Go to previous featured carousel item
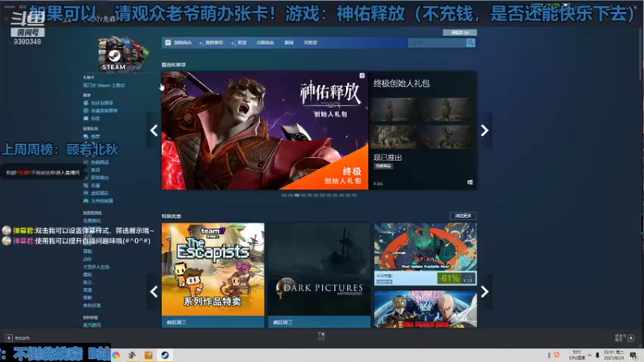 (x=154, y=130)
